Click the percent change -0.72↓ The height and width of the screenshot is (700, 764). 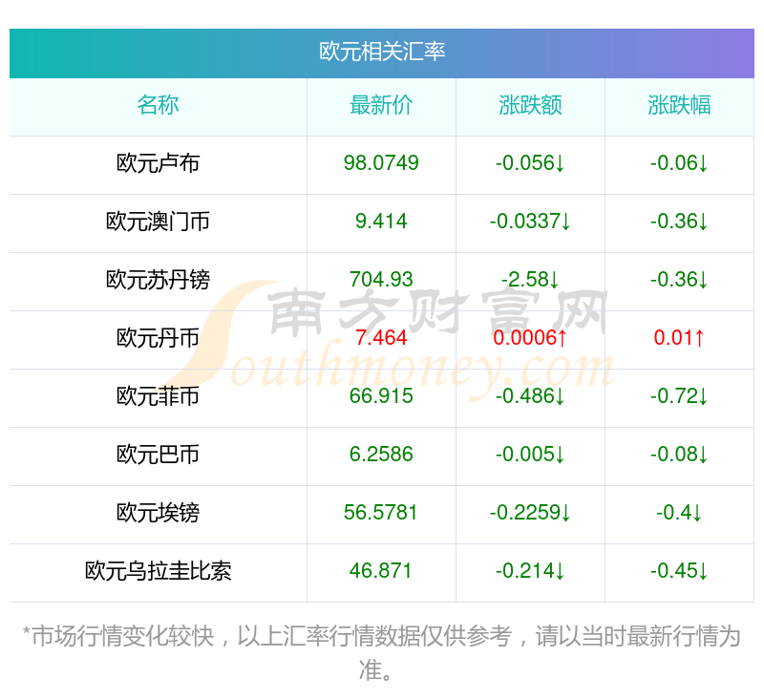point(679,395)
